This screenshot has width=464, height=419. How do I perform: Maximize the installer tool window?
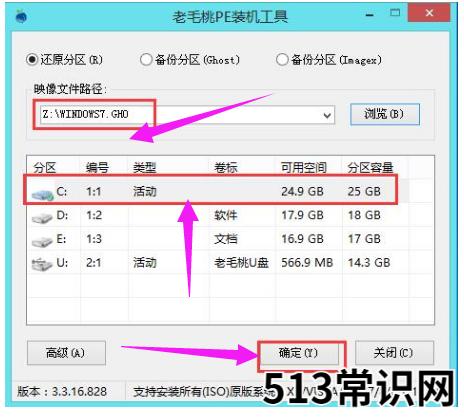[395, 13]
